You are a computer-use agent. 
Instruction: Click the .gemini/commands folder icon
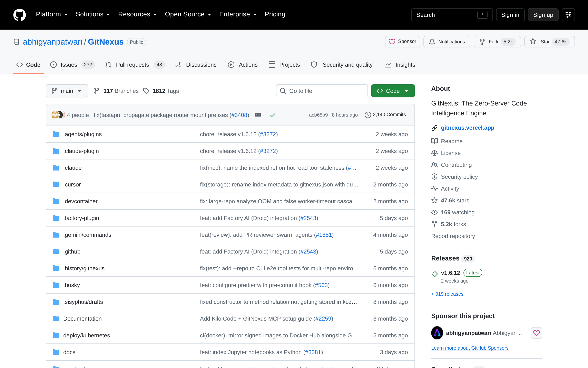[56, 235]
